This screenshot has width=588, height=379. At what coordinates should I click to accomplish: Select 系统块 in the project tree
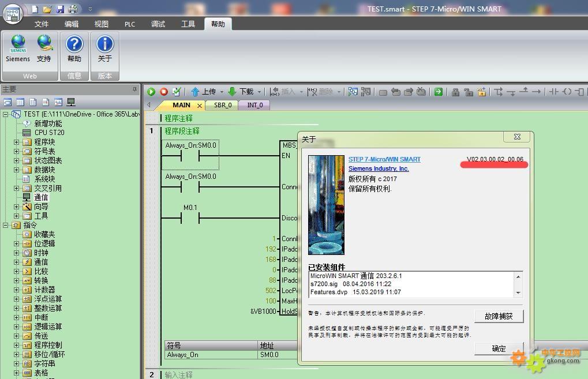click(44, 179)
